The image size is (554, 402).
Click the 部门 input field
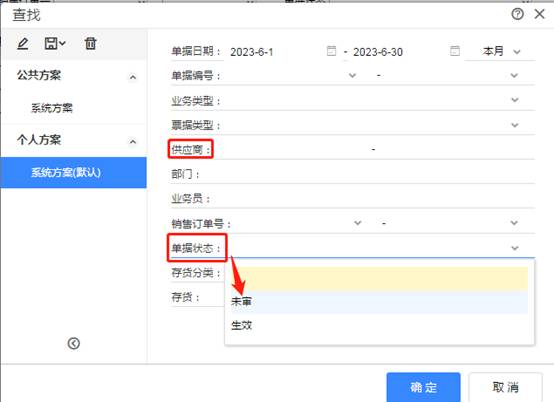pos(367,174)
